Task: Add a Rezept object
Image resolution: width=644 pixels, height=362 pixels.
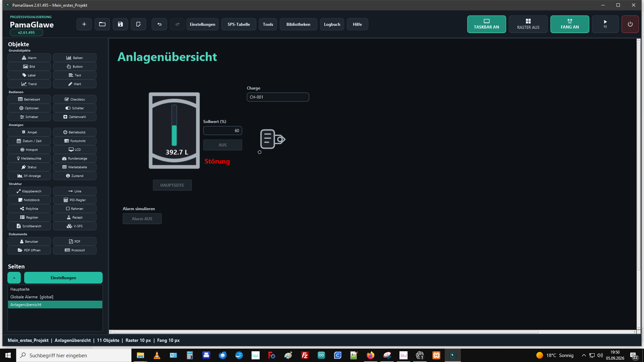Action: point(75,217)
